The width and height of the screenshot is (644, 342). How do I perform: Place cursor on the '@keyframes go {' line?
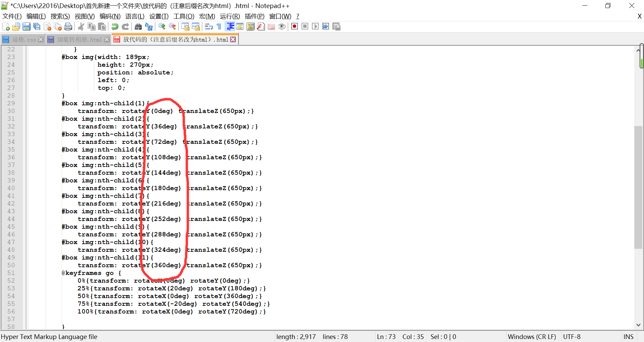point(91,273)
